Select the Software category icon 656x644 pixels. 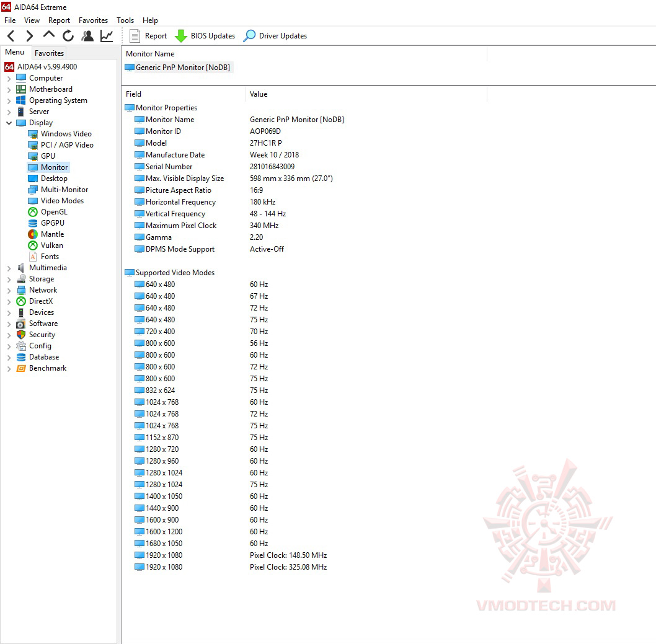click(21, 324)
